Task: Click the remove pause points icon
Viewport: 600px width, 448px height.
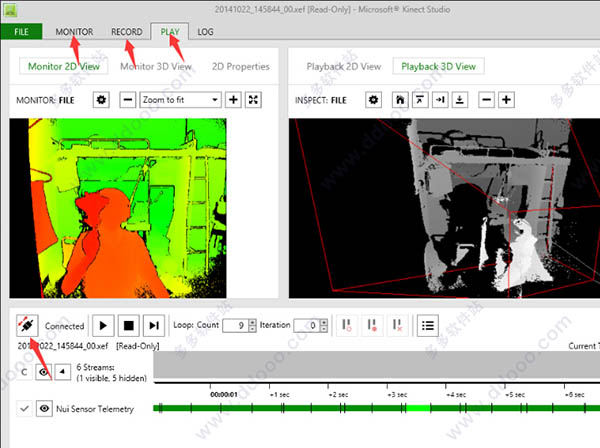Action: 398,326
